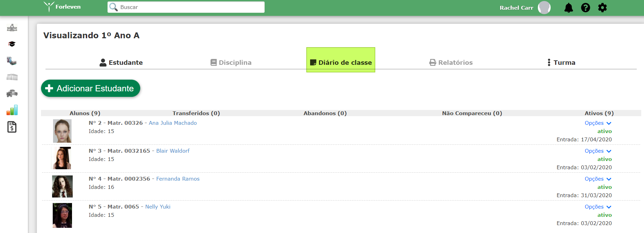Screen dimensions: 644x233
Task: Expand Opções dropdown for Nelly Yuki
Action: [598, 207]
